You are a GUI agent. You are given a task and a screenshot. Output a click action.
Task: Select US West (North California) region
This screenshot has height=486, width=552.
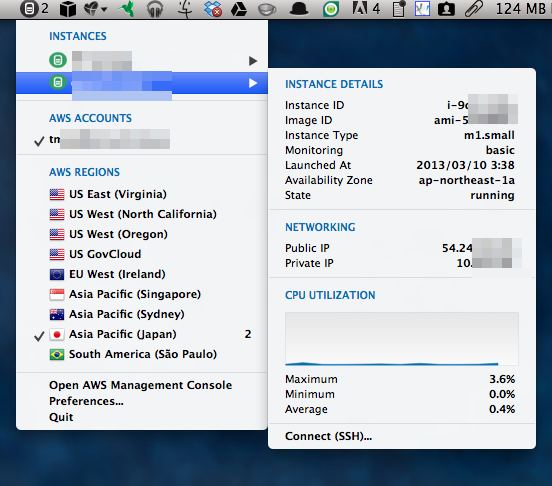142,214
